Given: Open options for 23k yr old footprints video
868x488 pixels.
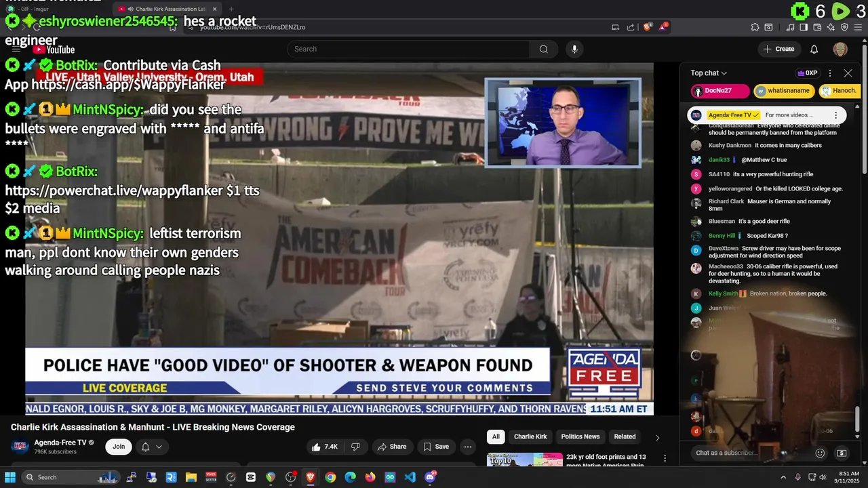Looking at the screenshot, I should 665,459.
